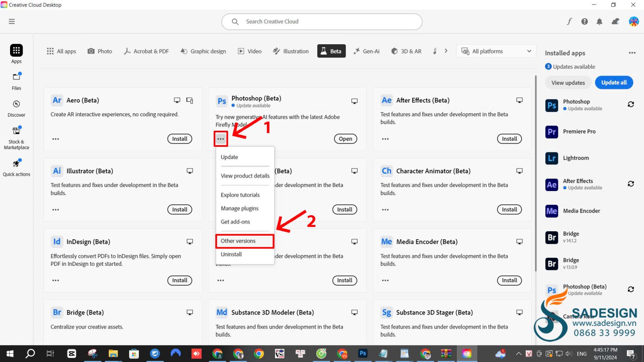Viewport: 644px width, 362px height.
Task: Click the After Effects update refresh icon
Action: click(631, 184)
